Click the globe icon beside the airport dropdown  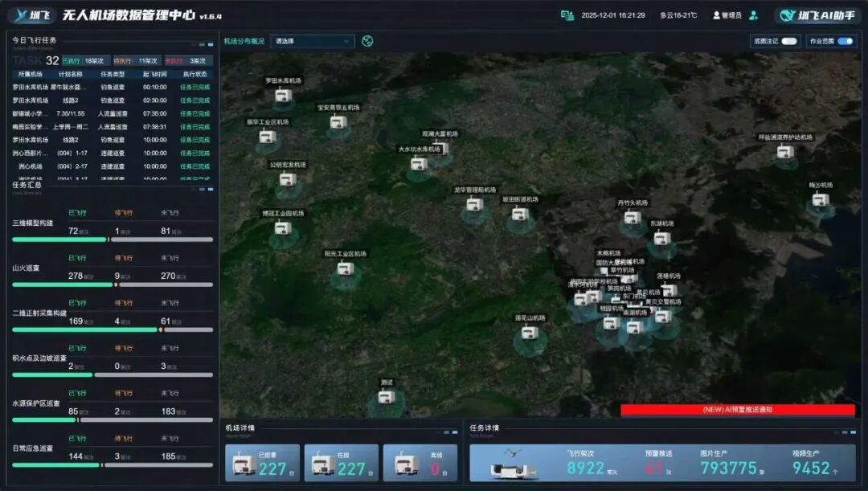pyautogui.click(x=367, y=41)
